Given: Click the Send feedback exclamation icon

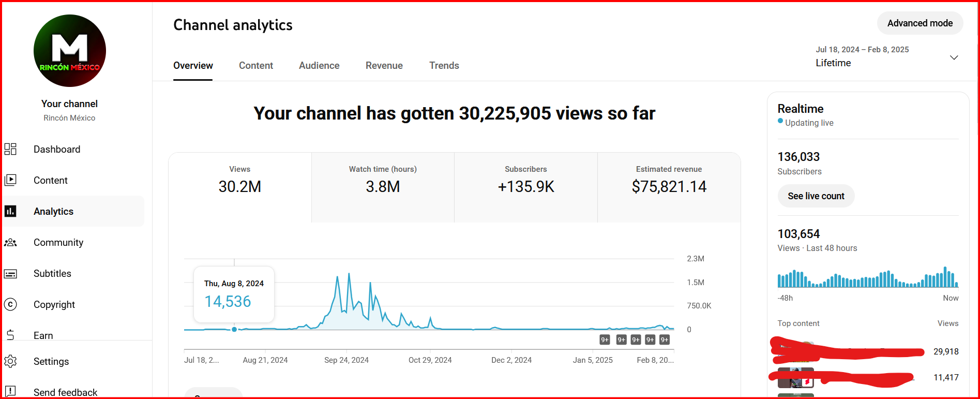Looking at the screenshot, I should pyautogui.click(x=10, y=391).
